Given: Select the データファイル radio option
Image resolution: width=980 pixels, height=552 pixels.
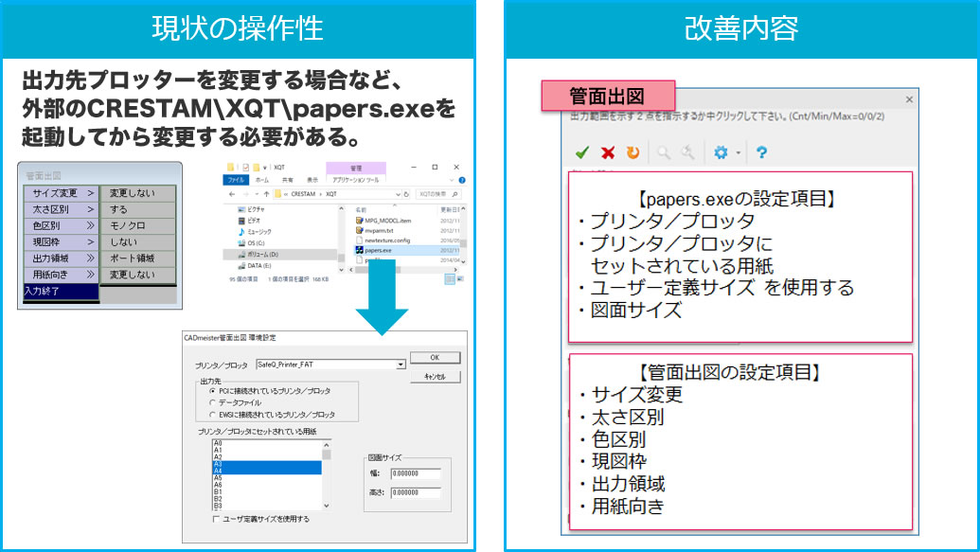Looking at the screenshot, I should [212, 402].
